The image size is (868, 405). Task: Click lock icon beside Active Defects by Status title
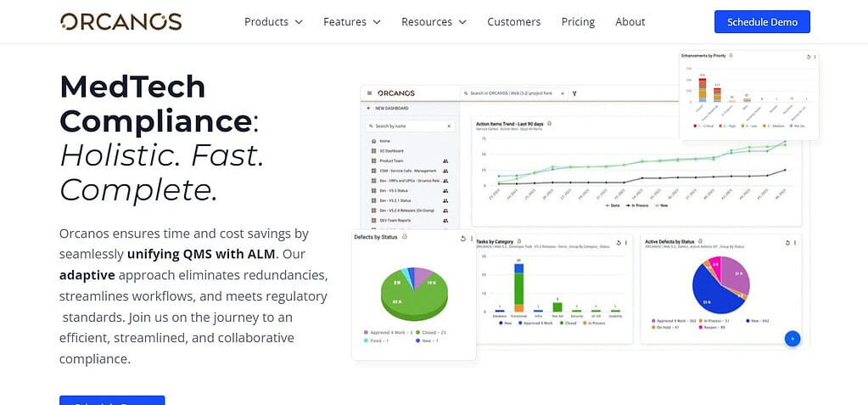[700, 242]
